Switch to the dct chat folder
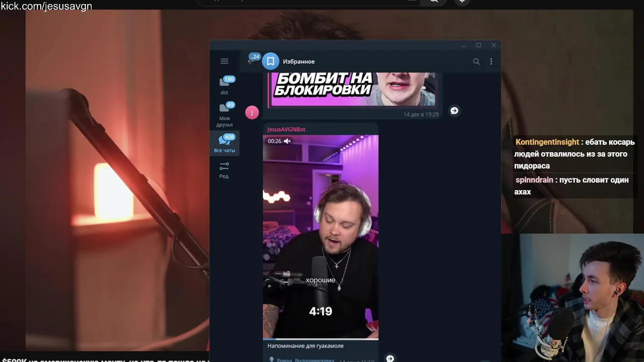 pyautogui.click(x=224, y=85)
